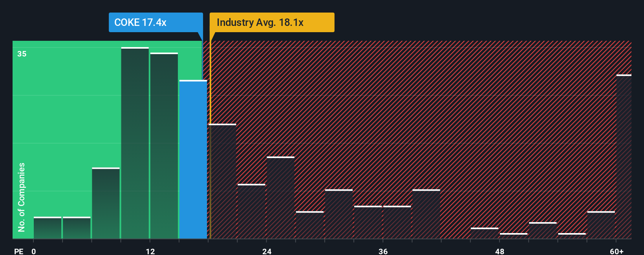The height and width of the screenshot is (255, 644).
Task: Click the tallest green histogram bar
Action: tap(135, 143)
